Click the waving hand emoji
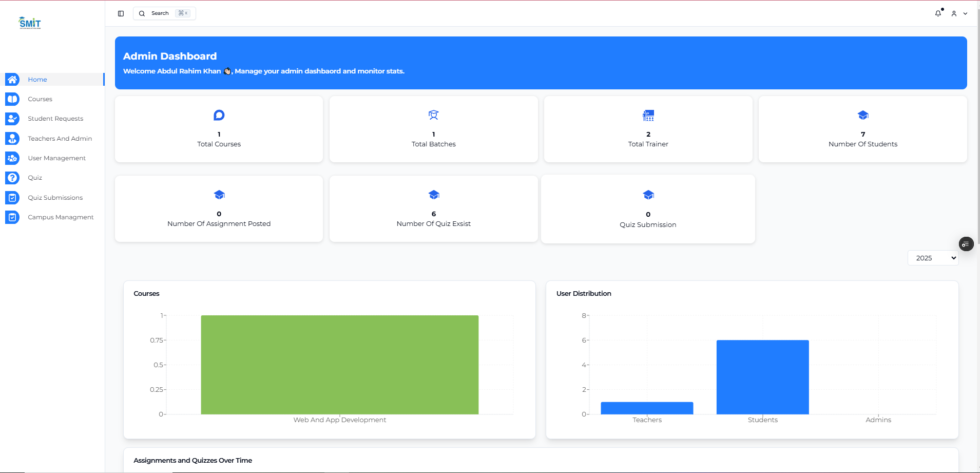 coord(227,71)
